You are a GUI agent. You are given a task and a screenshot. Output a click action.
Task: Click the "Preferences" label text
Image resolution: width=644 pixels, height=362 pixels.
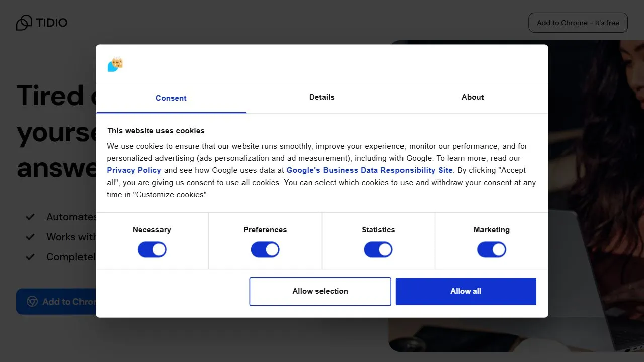pyautogui.click(x=265, y=230)
